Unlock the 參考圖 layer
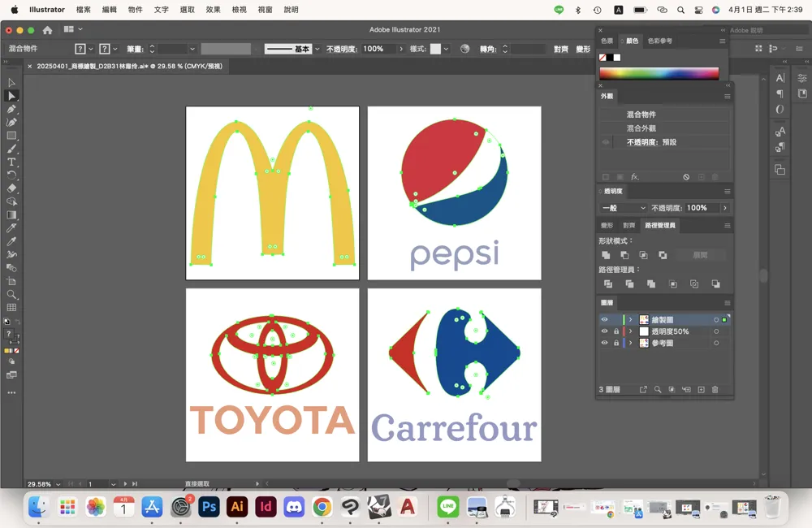The width and height of the screenshot is (812, 528). click(616, 343)
